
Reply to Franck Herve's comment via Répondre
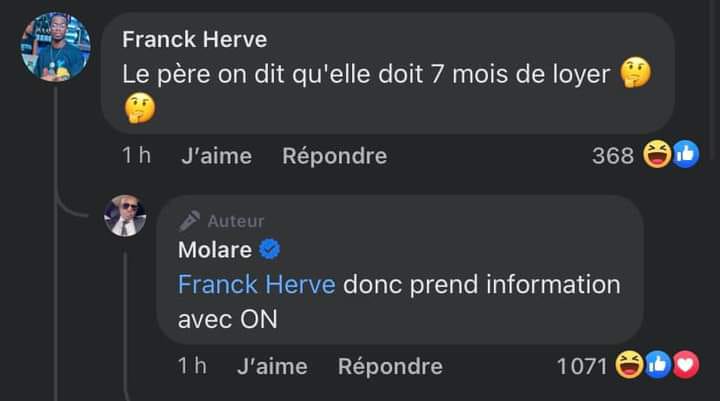(334, 156)
